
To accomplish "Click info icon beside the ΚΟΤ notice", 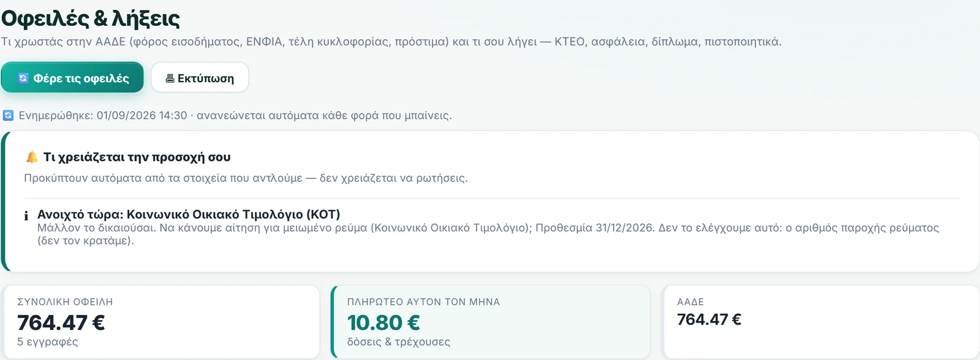I will pyautogui.click(x=26, y=215).
